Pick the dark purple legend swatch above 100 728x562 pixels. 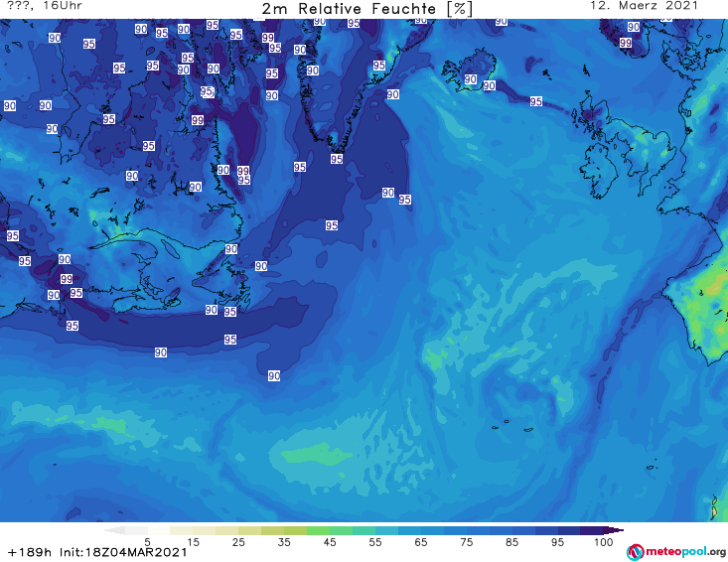click(x=592, y=530)
